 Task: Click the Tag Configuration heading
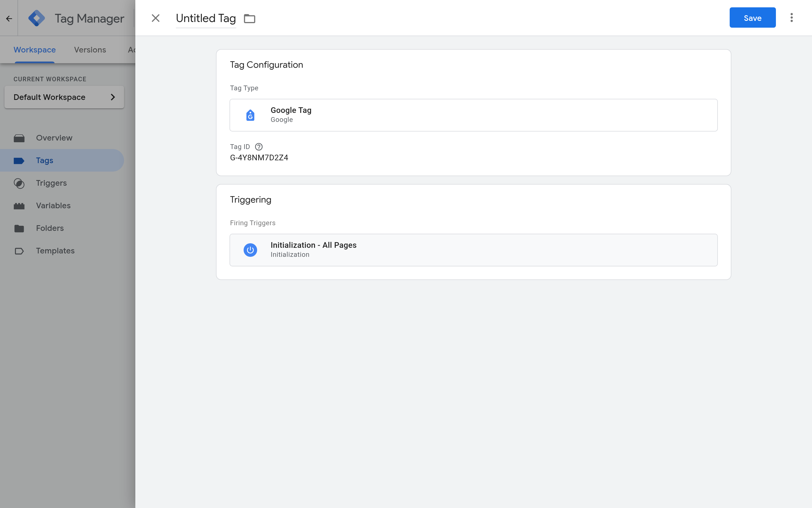pos(266,65)
